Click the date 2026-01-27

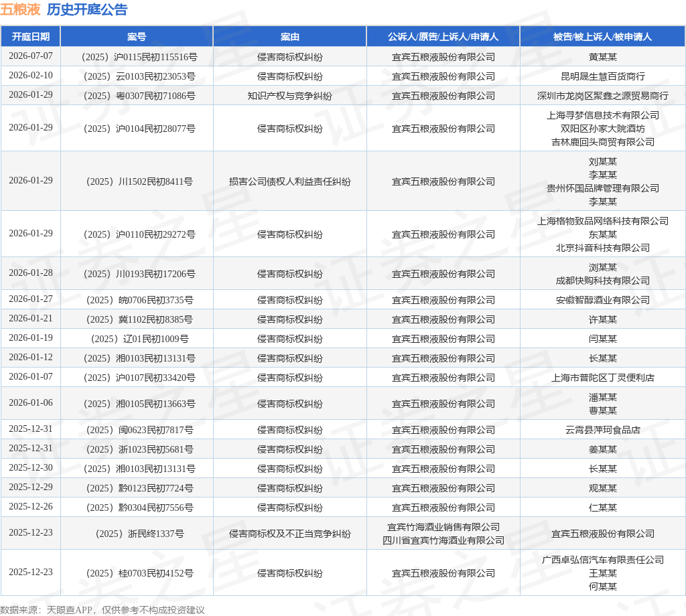[x=31, y=299]
